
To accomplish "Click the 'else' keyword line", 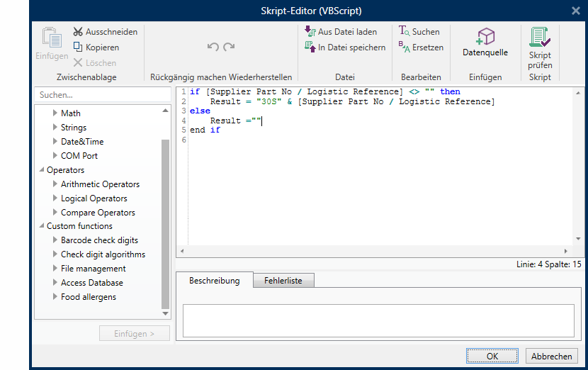I will [x=200, y=111].
